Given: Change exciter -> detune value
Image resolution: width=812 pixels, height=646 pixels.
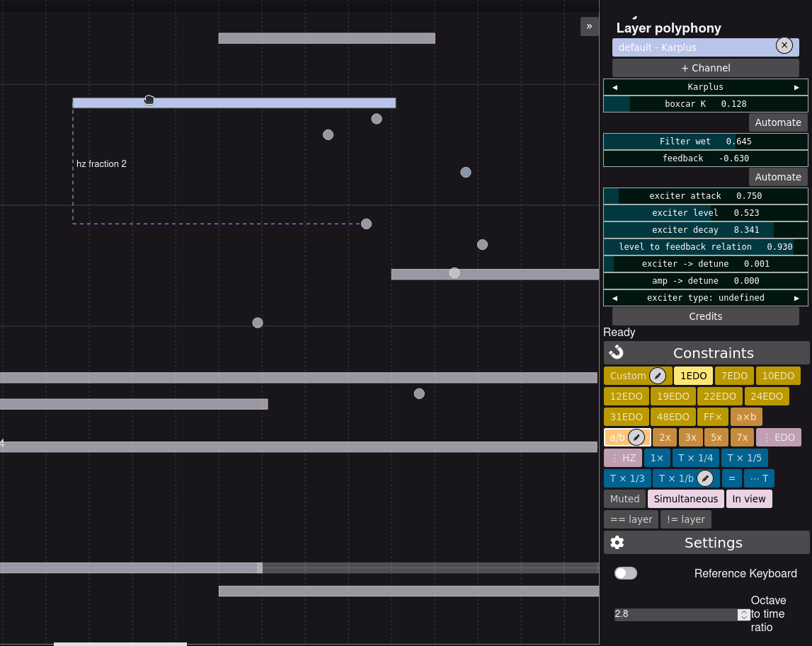Looking at the screenshot, I should pos(705,264).
